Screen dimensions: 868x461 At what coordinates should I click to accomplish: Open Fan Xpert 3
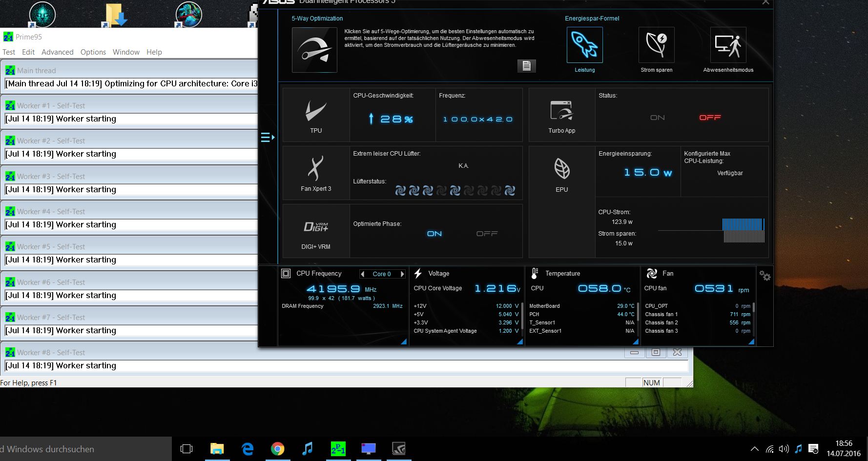coord(316,173)
